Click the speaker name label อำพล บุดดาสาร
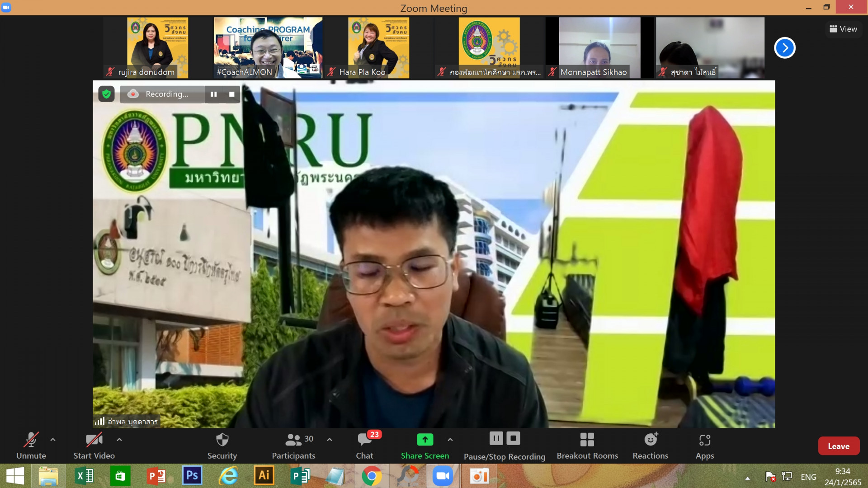 coord(132,422)
